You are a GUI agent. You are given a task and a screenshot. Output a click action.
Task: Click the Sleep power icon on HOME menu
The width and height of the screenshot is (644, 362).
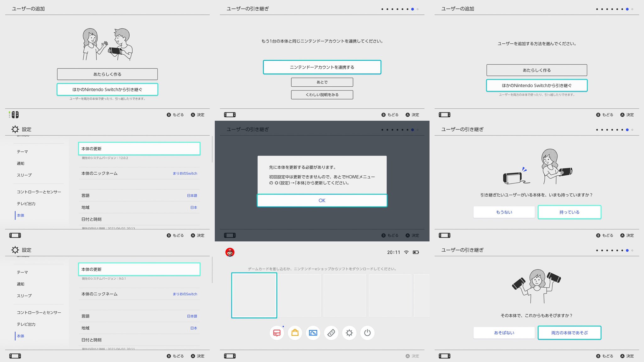pos(367,333)
